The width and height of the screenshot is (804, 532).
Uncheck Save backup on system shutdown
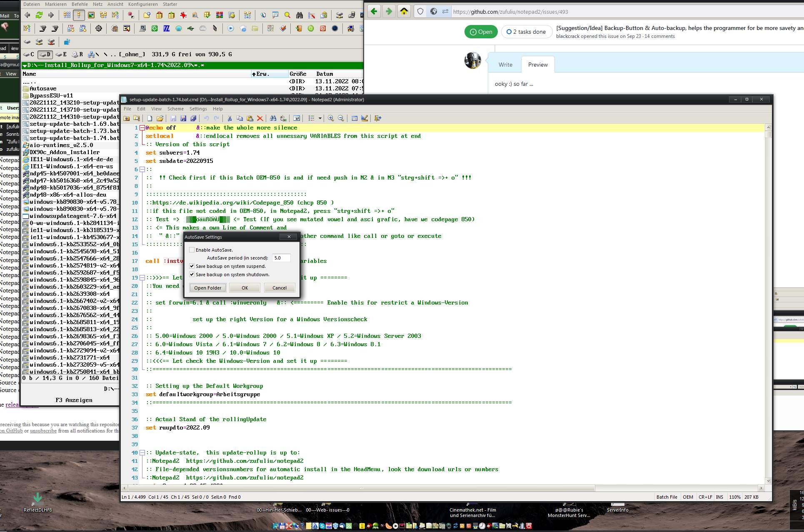192,275
